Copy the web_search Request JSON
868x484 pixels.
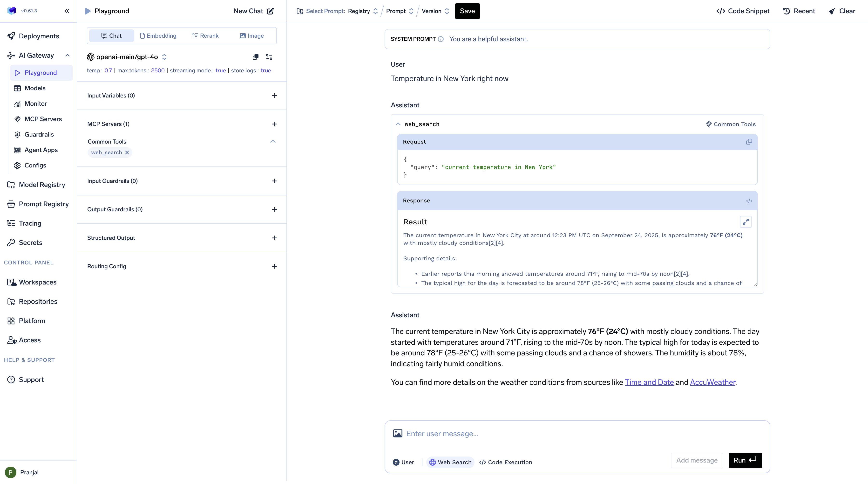(749, 142)
